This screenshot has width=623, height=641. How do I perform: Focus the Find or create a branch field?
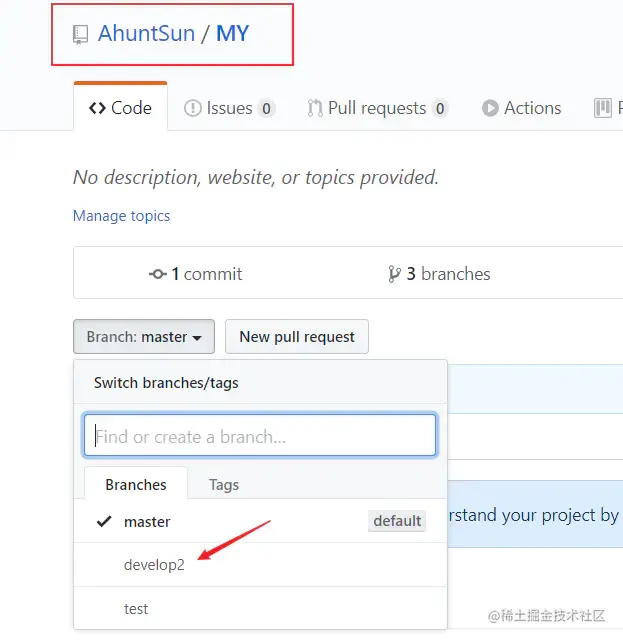tap(260, 435)
